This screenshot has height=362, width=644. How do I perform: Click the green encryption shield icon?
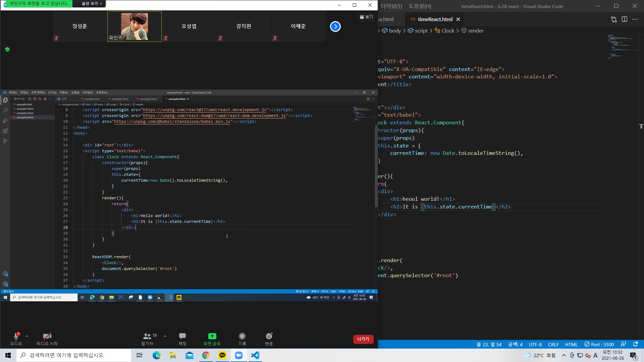7,49
